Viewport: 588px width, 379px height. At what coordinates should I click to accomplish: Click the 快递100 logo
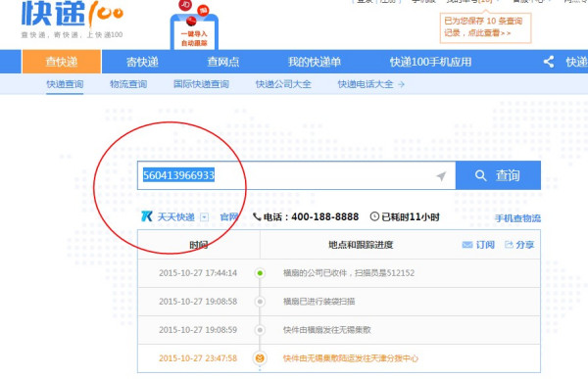(x=72, y=19)
